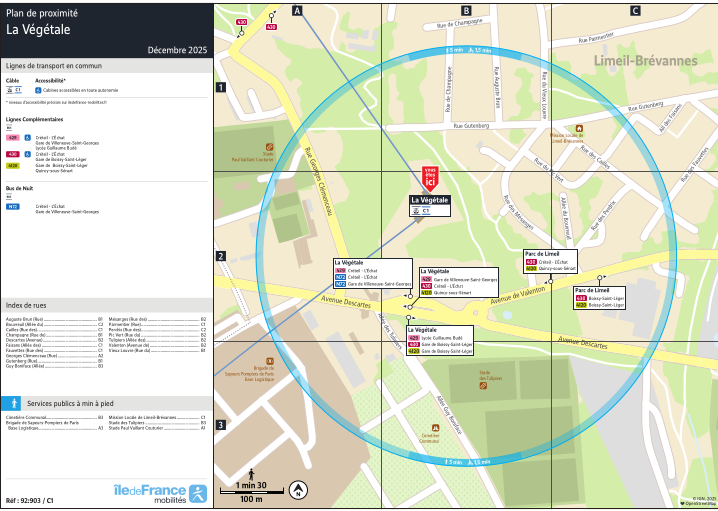Click the wheelchair icon next to legend line 430

(x=27, y=154)
